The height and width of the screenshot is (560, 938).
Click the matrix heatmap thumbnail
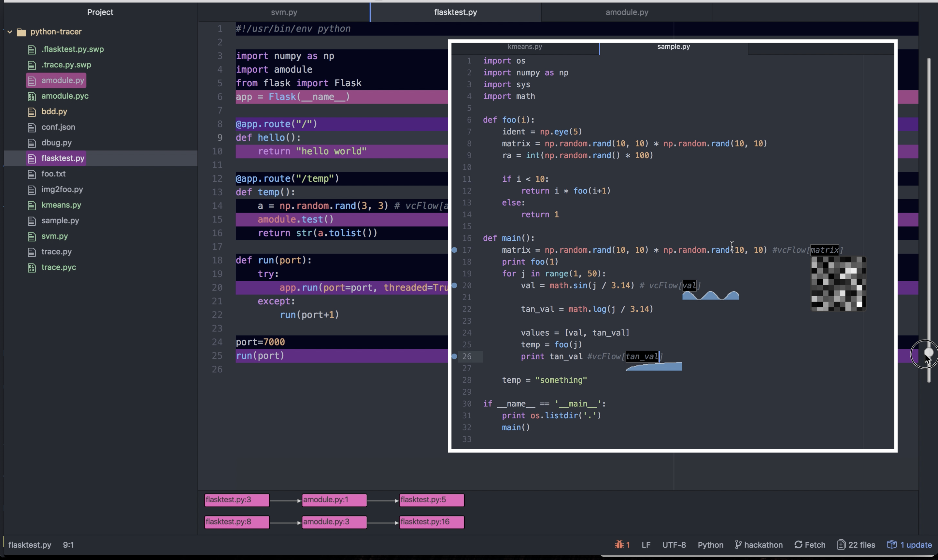pos(838,284)
